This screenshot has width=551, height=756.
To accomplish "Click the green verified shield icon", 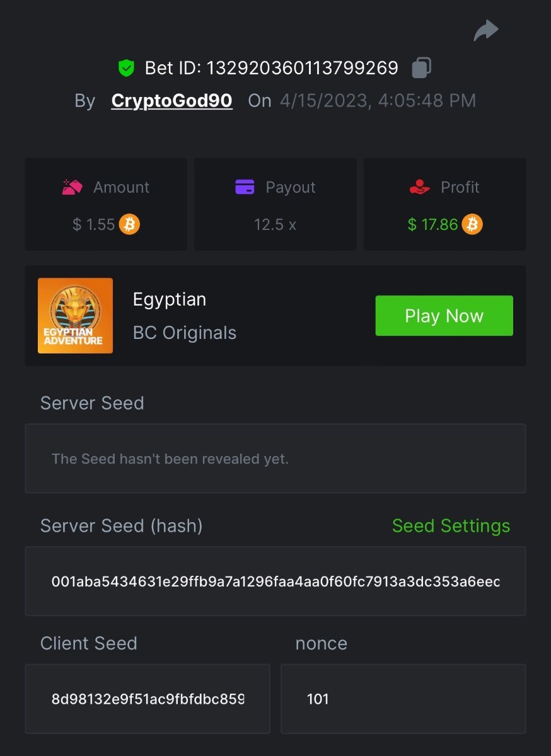I will coord(127,68).
